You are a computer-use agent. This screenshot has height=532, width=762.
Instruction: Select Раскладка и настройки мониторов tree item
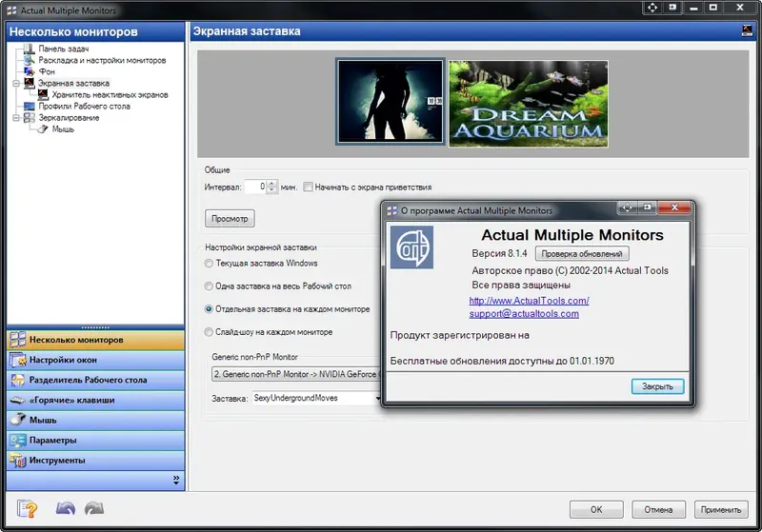coord(102,60)
